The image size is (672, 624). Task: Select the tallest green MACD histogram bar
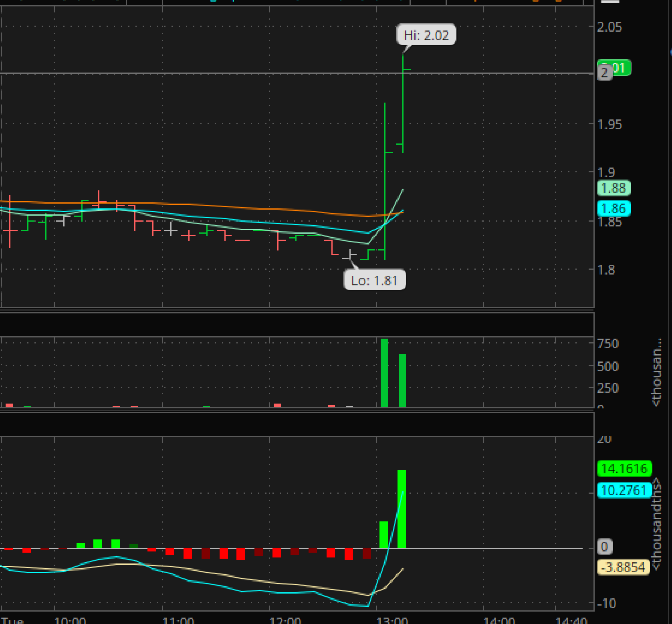(x=402, y=508)
